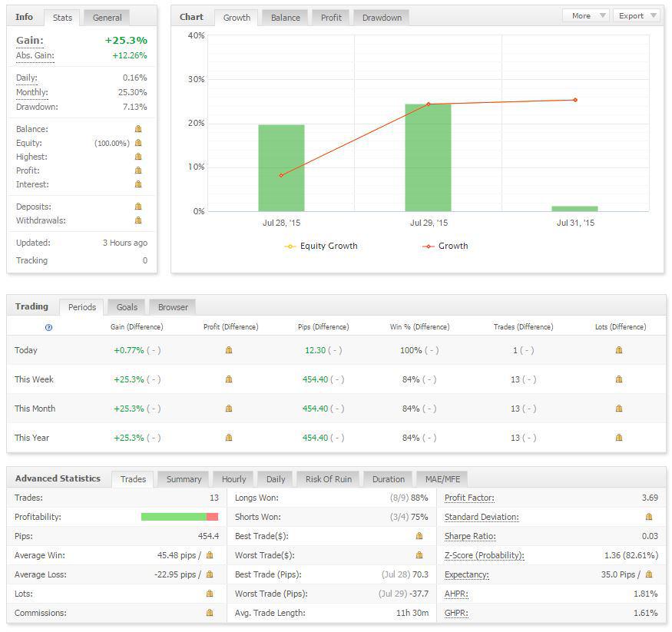Click the lock icon next to Balance
The height and width of the screenshot is (632, 672).
pyautogui.click(x=138, y=129)
